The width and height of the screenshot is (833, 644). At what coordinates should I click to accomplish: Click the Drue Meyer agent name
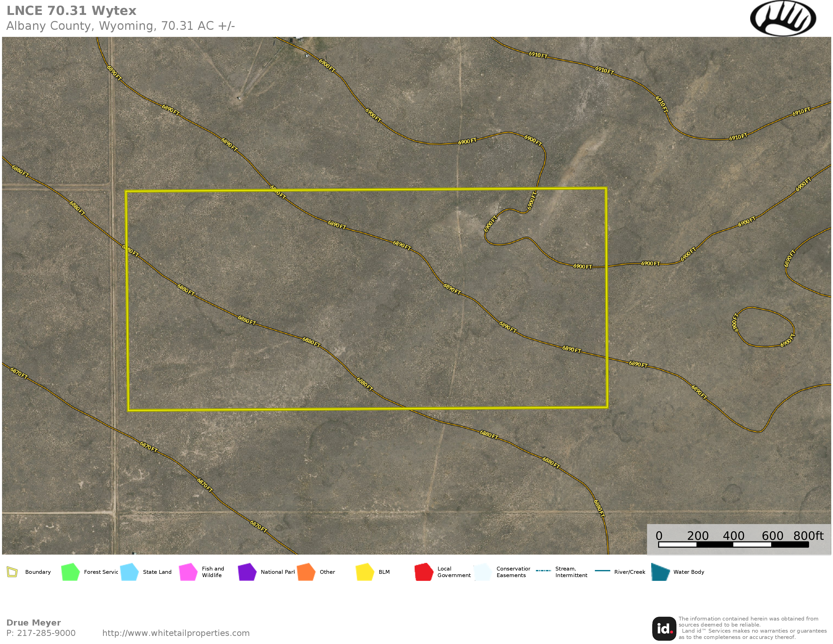click(34, 623)
